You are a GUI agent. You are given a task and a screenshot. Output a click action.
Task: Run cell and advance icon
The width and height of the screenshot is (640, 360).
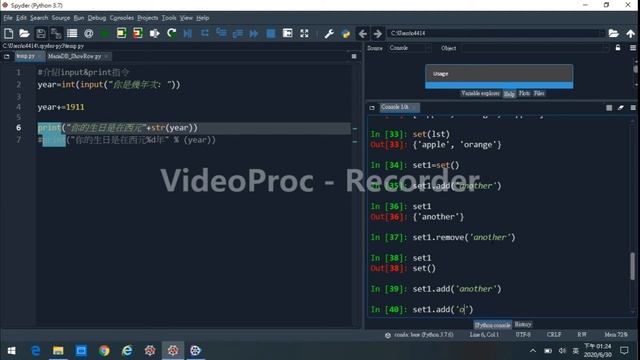point(138,33)
